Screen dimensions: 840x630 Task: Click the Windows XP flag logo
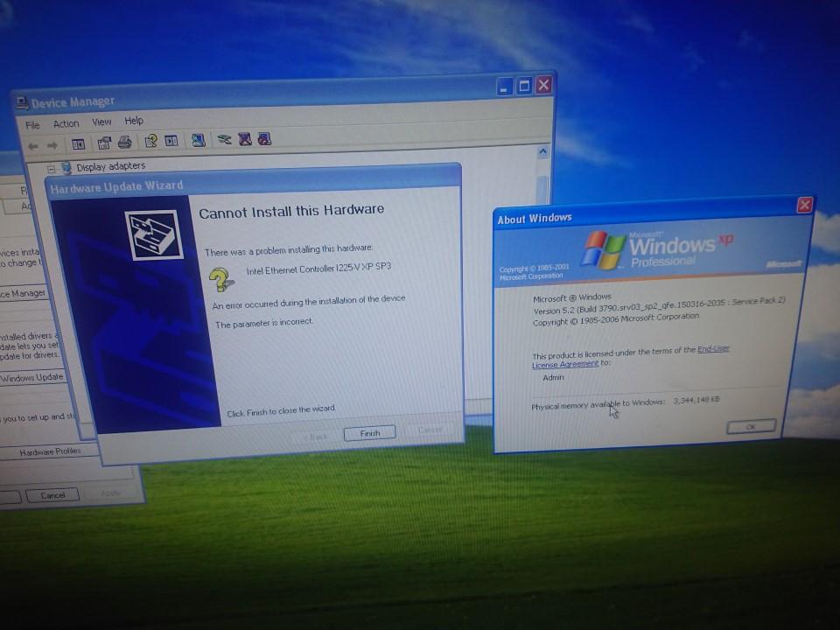click(604, 249)
